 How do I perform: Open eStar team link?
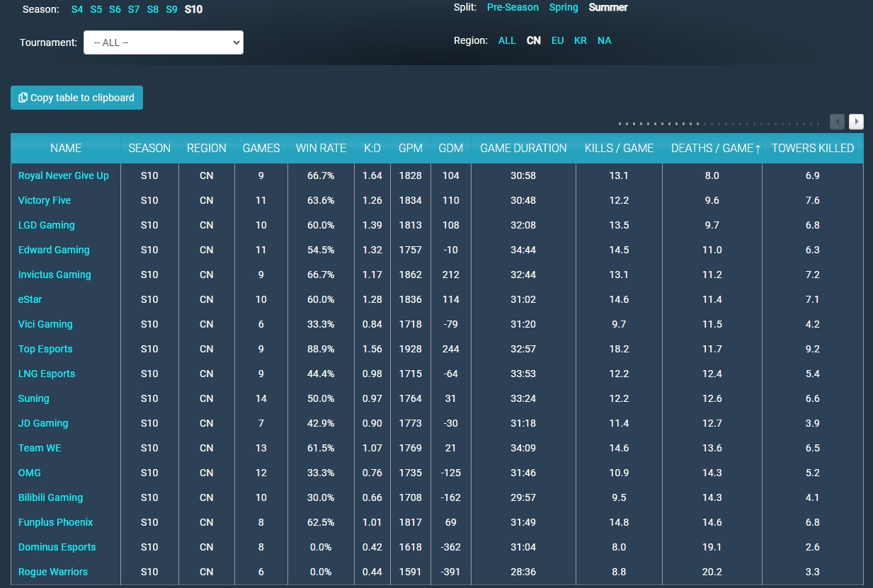[30, 299]
